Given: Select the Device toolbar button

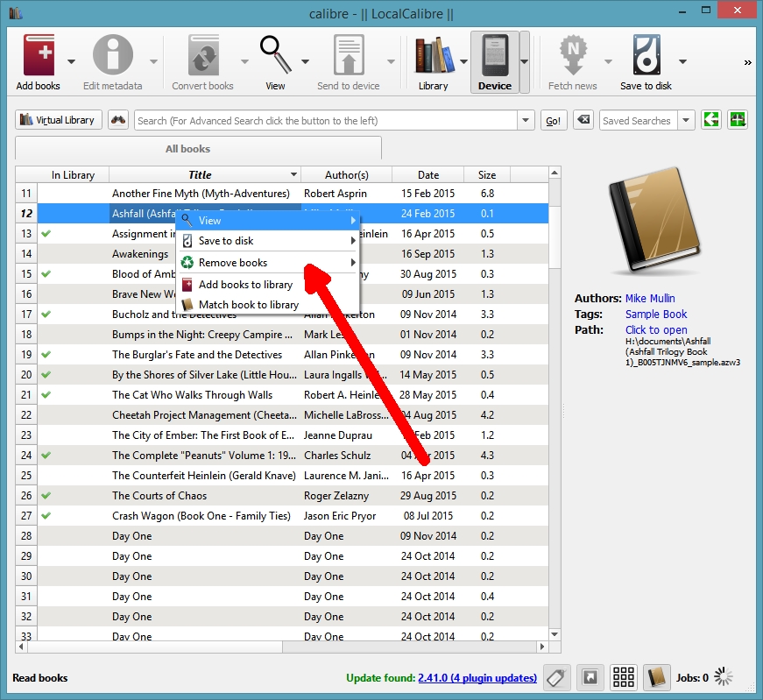Looking at the screenshot, I should [x=495, y=62].
